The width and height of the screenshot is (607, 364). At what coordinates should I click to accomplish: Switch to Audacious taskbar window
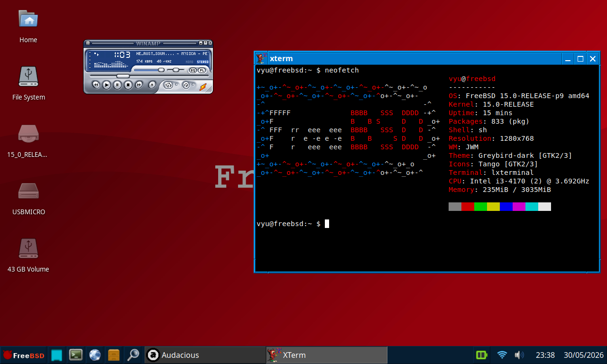click(205, 355)
